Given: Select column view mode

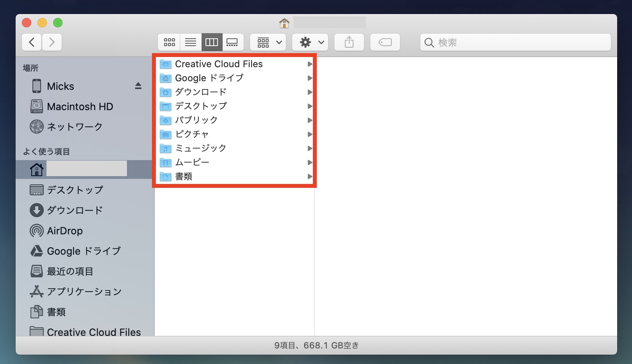Looking at the screenshot, I should [x=212, y=42].
